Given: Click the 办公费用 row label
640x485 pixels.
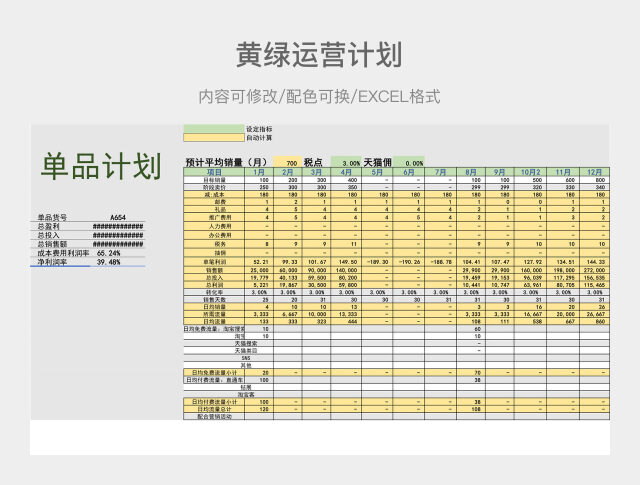Looking at the screenshot, I should pyautogui.click(x=214, y=235).
